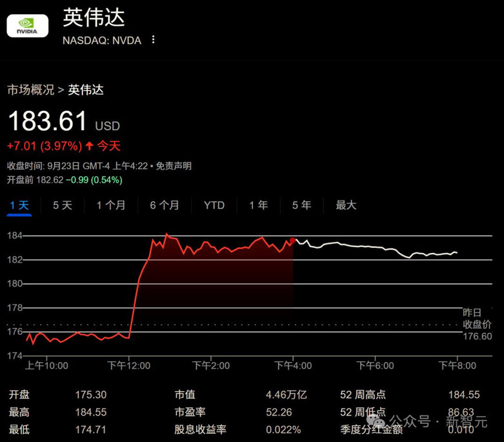Image resolution: width=504 pixels, height=442 pixels.
Task: Show the 1 个月 chart view
Action: click(x=111, y=205)
